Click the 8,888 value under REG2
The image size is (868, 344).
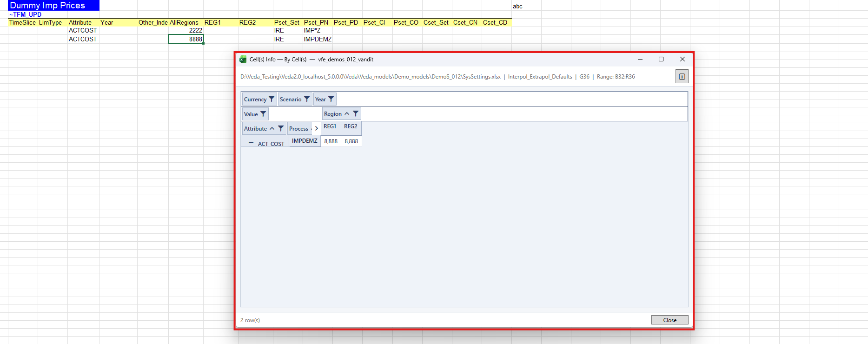(351, 141)
